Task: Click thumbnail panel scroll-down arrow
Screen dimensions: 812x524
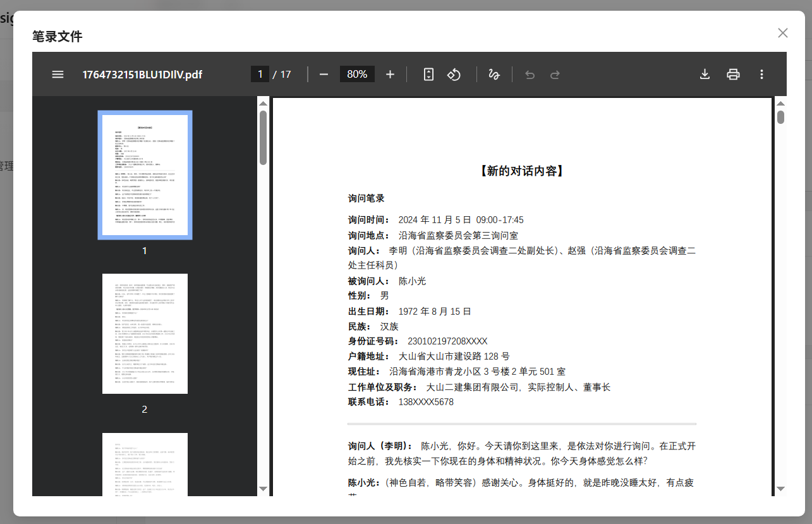Action: pyautogui.click(x=263, y=489)
